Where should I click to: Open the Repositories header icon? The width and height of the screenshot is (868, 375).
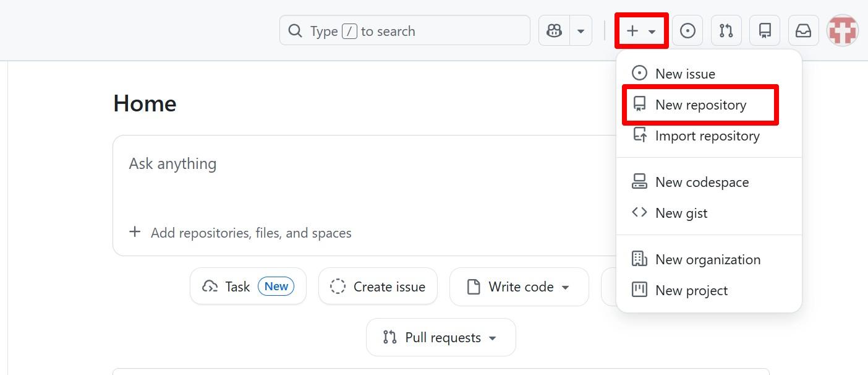pyautogui.click(x=765, y=31)
